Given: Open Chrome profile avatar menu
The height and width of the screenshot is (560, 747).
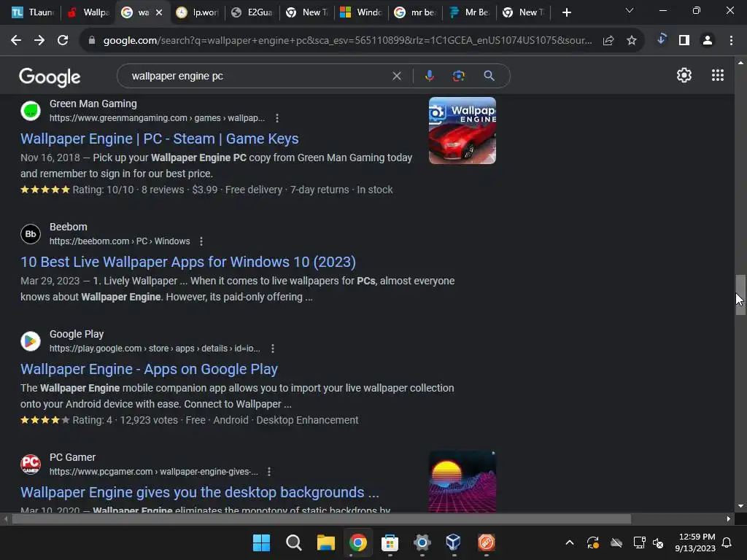Looking at the screenshot, I should pos(708,41).
